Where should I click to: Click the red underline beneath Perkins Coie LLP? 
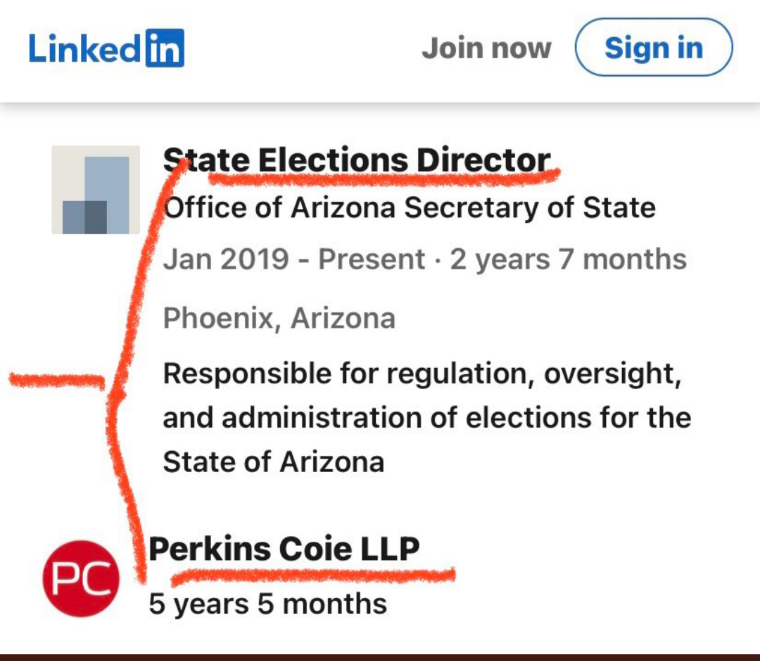[x=314, y=575]
